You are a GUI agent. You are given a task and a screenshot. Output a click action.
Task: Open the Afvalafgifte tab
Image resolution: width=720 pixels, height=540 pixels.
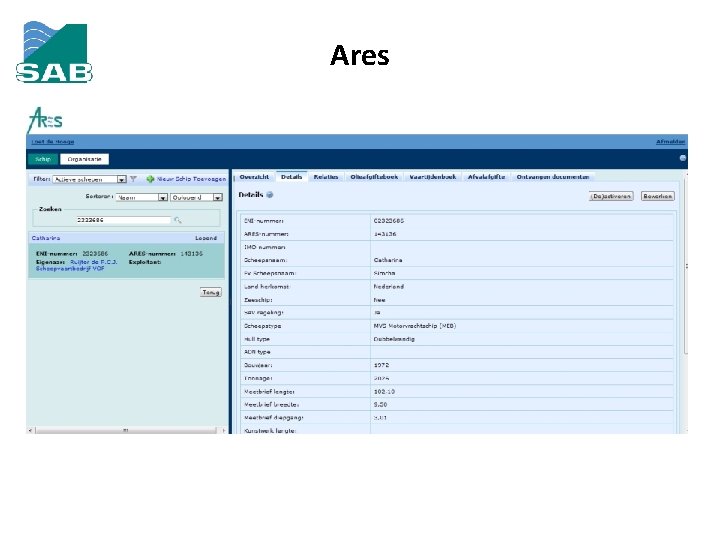[x=486, y=177]
